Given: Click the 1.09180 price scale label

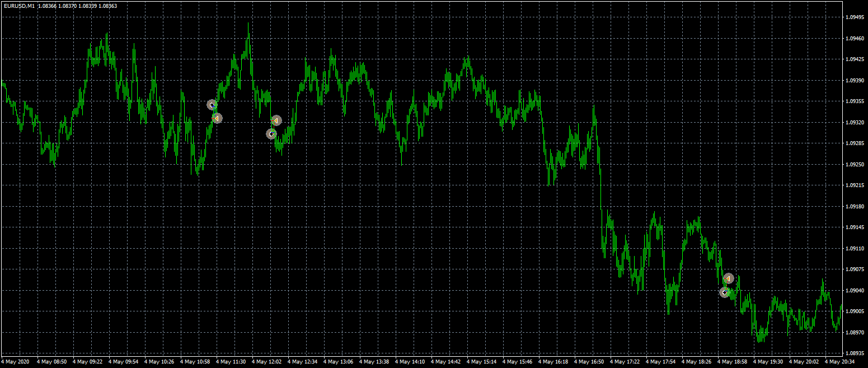Looking at the screenshot, I should coord(856,206).
